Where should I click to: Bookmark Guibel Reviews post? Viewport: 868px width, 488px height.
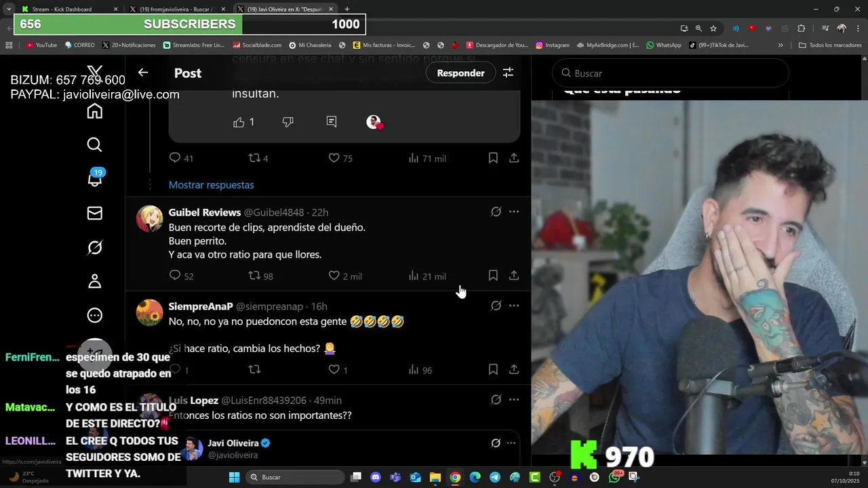click(493, 276)
